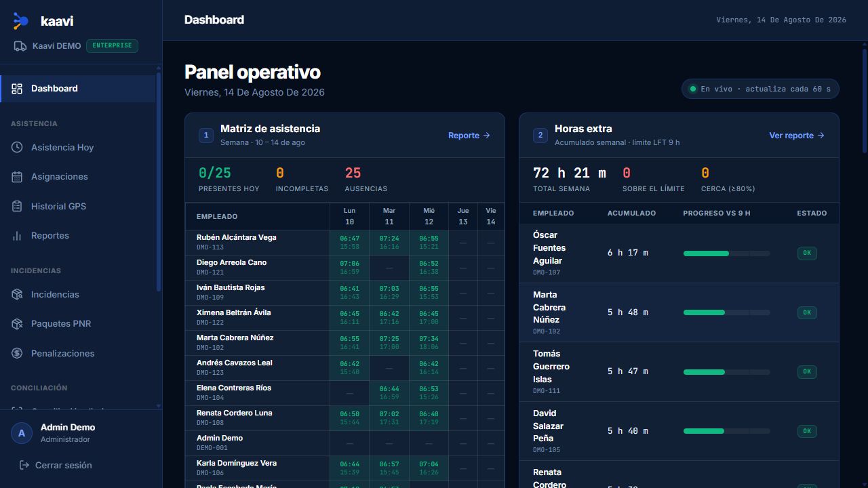This screenshot has width=868, height=488.
Task: Open Reportes in the sidebar
Action: click(78, 236)
